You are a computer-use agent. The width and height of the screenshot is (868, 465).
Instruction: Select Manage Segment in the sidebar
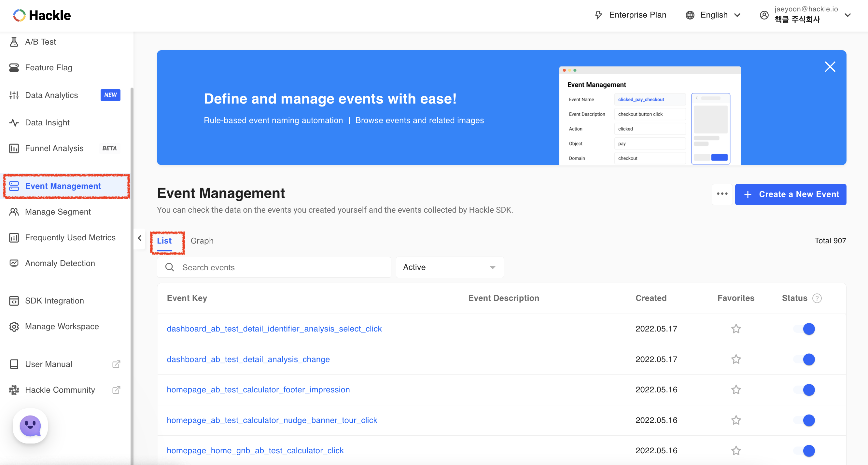point(58,212)
